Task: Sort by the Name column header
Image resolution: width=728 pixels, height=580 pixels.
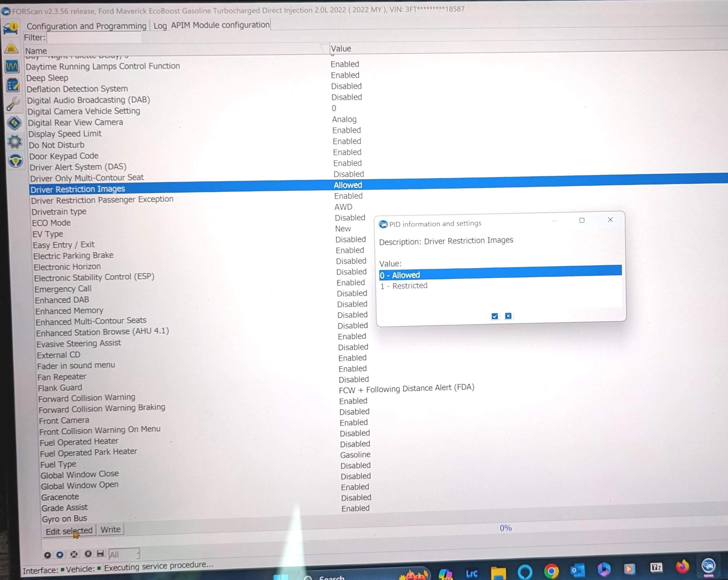Action: (176, 50)
